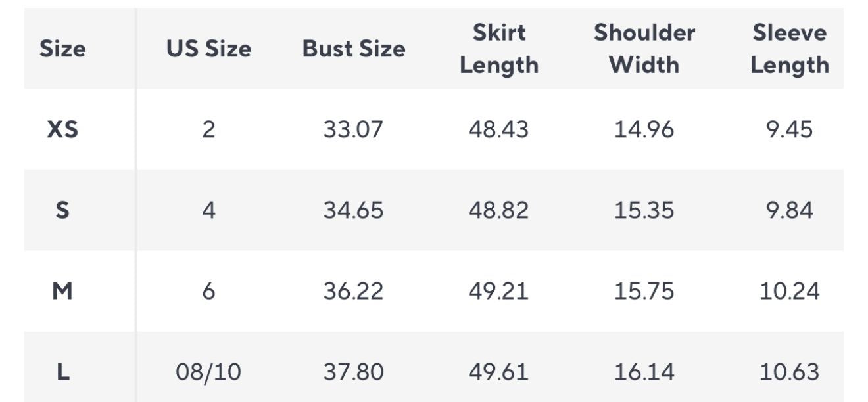Screen dimensions: 868x402
Task: Select sleeve length value 9.45
Action: [x=789, y=129]
